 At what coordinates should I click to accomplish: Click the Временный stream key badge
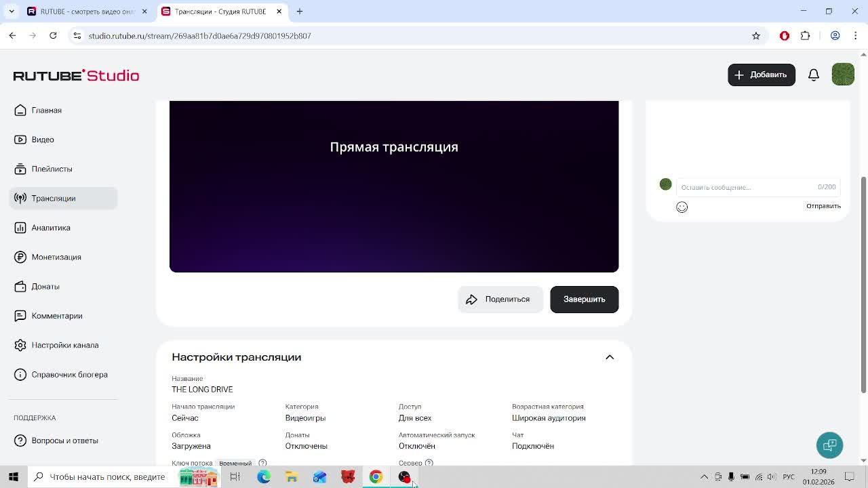tap(235, 464)
